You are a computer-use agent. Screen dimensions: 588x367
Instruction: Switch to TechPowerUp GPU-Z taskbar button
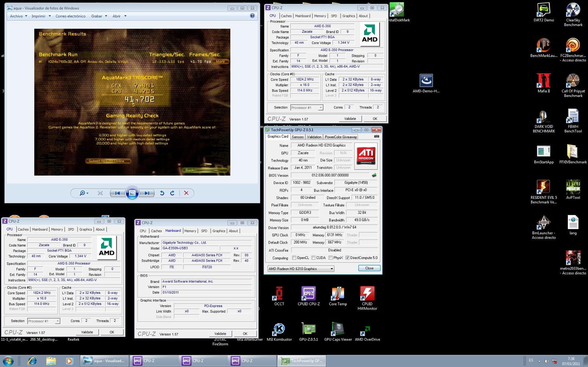pos(301,361)
